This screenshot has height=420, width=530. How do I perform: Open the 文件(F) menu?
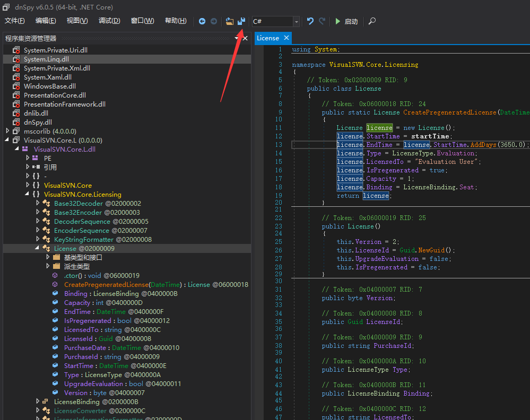15,21
